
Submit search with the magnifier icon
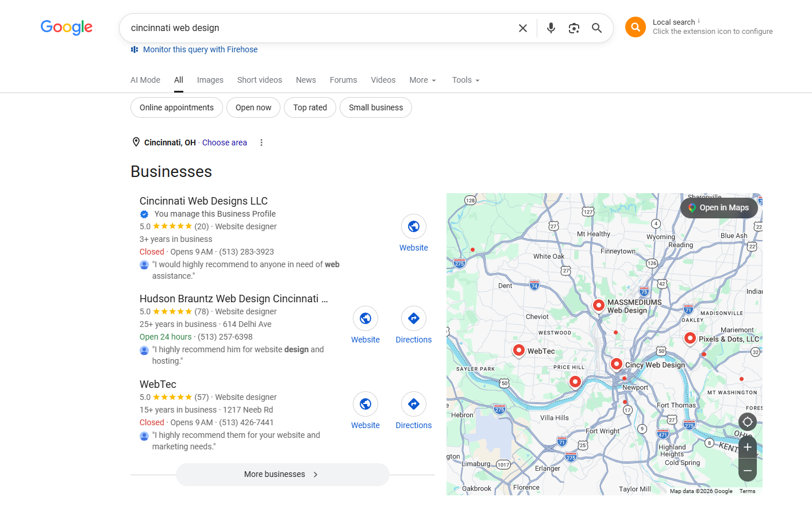coord(597,28)
